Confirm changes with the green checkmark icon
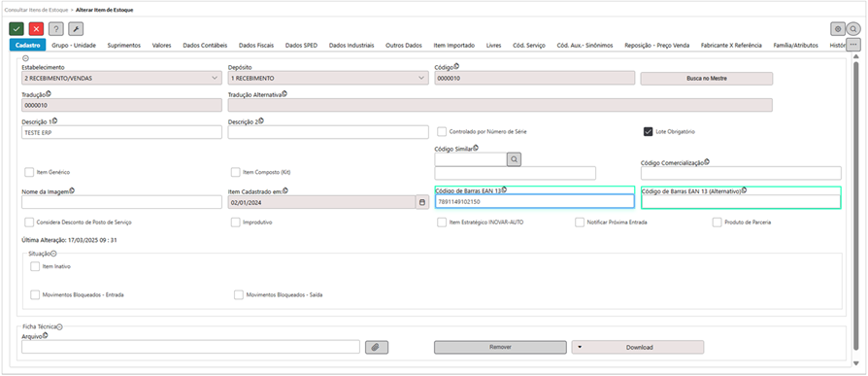 (x=17, y=29)
